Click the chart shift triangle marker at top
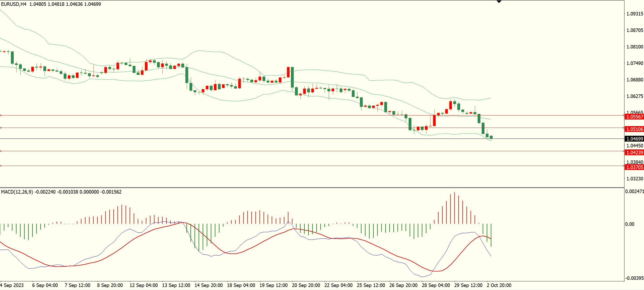The image size is (644, 290). click(x=499, y=2)
